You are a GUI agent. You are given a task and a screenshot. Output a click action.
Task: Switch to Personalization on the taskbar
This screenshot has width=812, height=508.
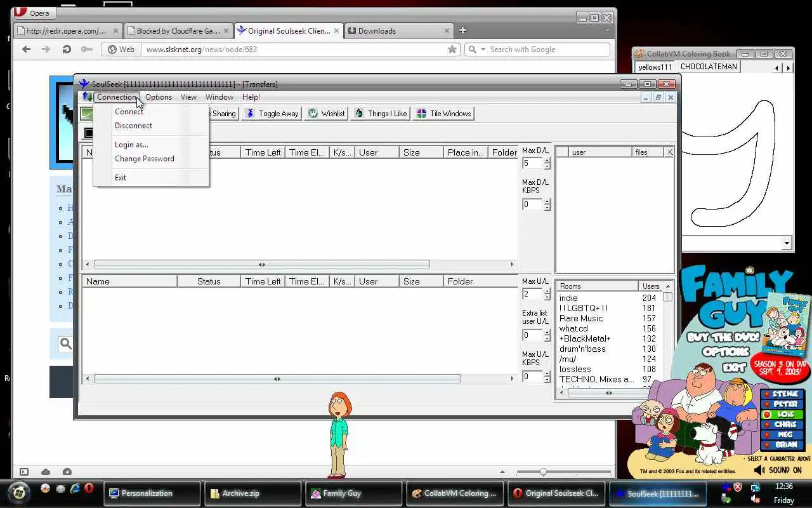coord(152,493)
